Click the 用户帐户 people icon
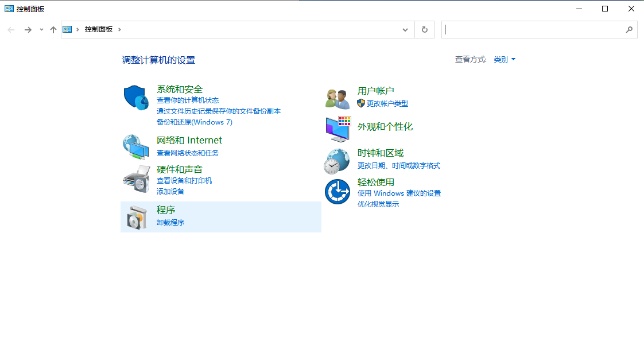This screenshot has width=644, height=357. 337,96
